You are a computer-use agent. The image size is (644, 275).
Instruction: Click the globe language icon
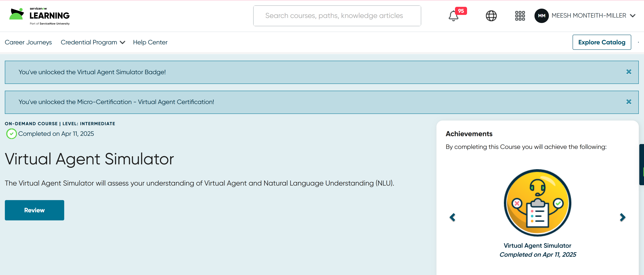[491, 16]
